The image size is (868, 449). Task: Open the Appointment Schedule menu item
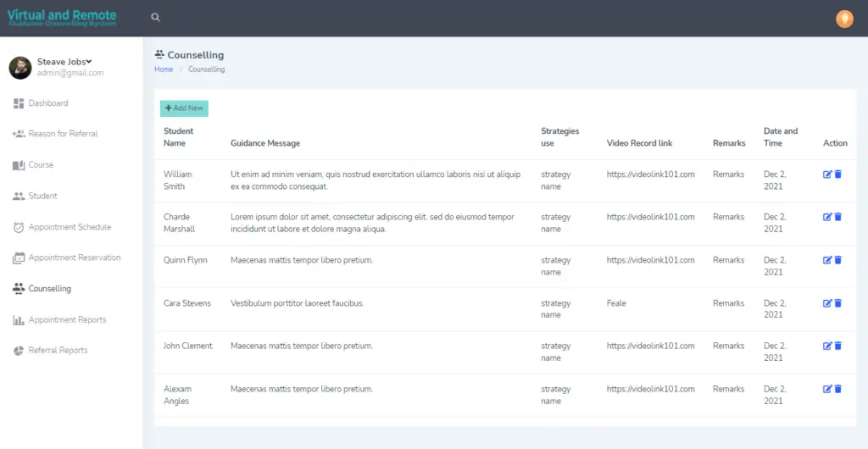point(71,227)
